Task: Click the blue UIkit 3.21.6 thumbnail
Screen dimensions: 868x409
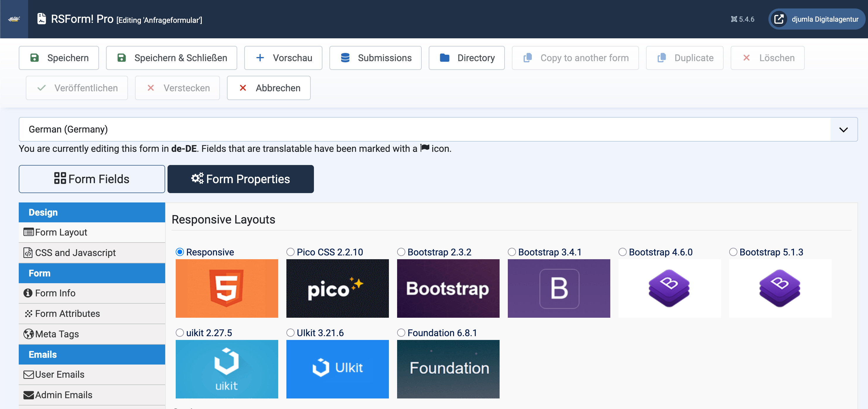Action: (x=338, y=369)
